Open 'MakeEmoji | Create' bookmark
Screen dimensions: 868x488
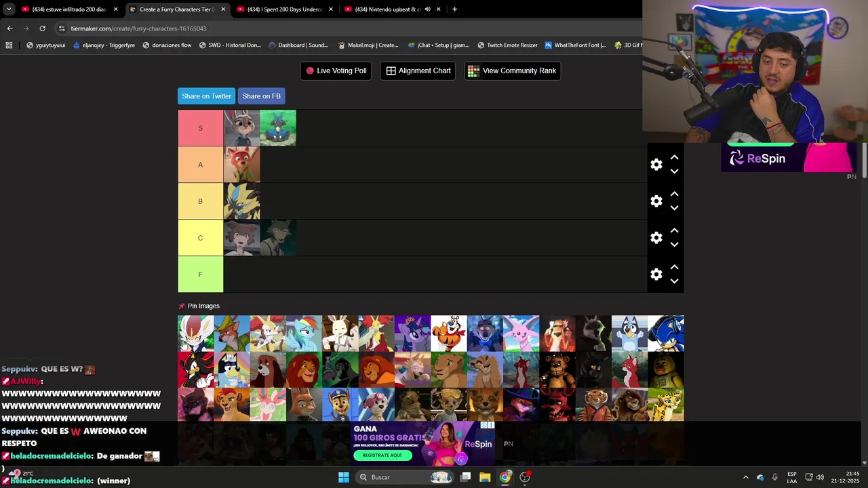point(368,45)
